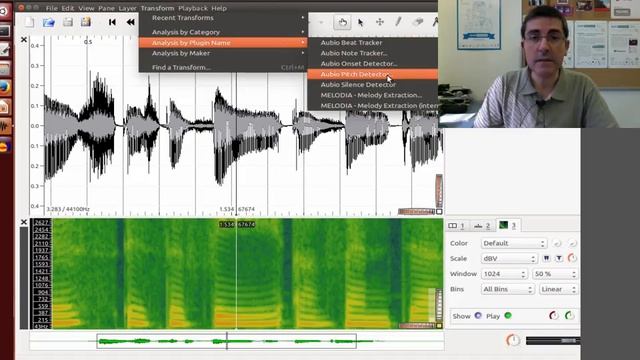Open the Bins dropdown showing All Bins

point(508,289)
